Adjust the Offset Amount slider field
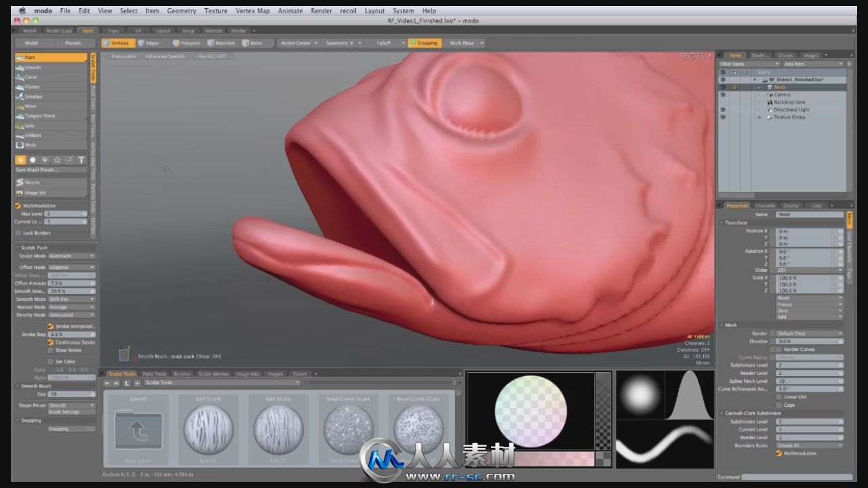Viewport: 868px width, 488px height. click(72, 283)
